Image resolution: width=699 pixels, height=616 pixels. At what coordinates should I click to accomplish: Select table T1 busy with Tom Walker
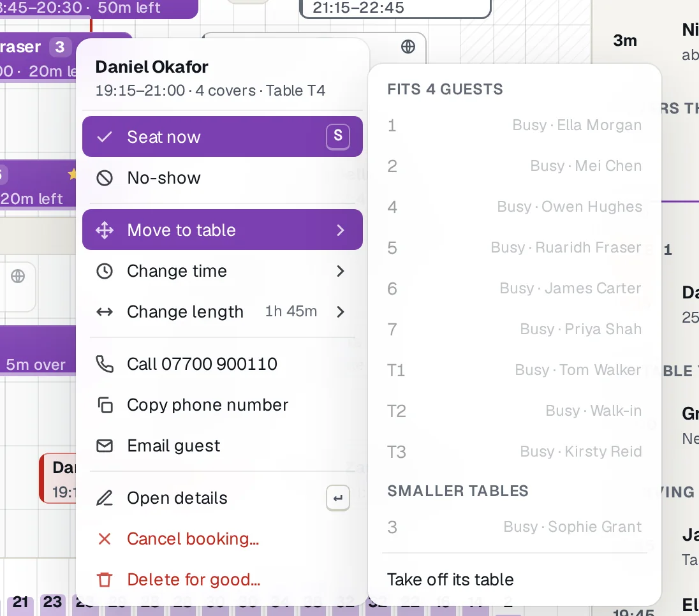(x=515, y=370)
